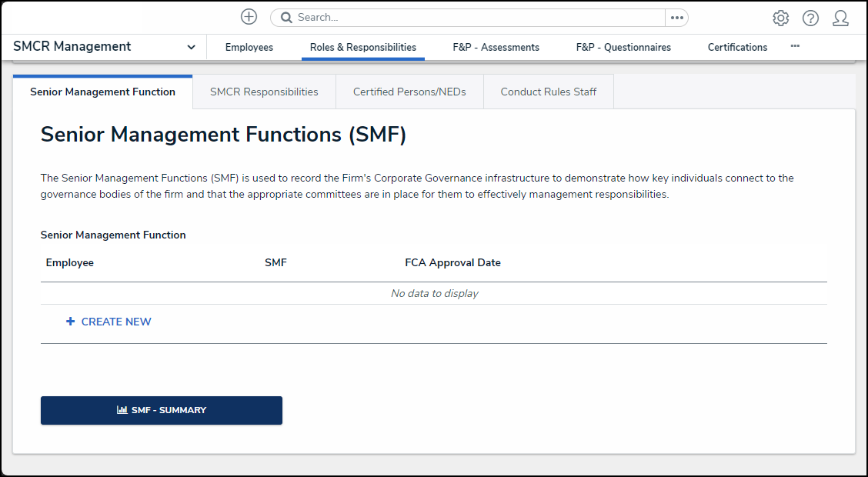
Task: Switch to Certified Persons/NEDs tab
Action: pyautogui.click(x=409, y=92)
